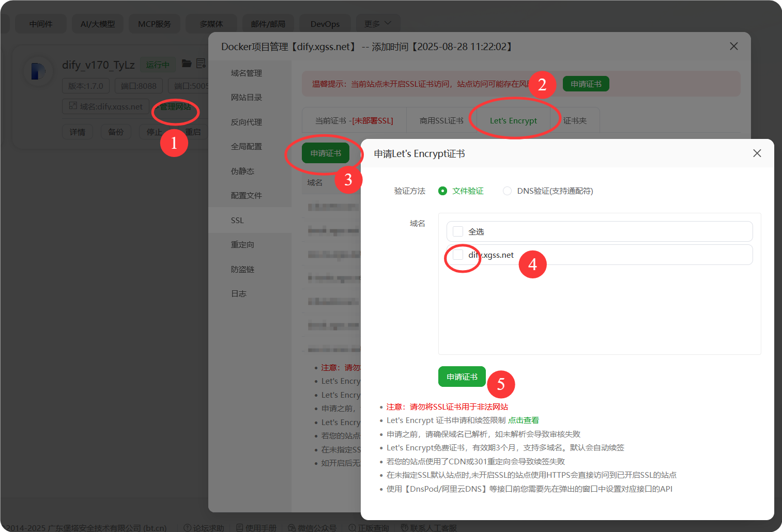
Task: Switch to the Let's Encrypt tab
Action: [x=513, y=121]
